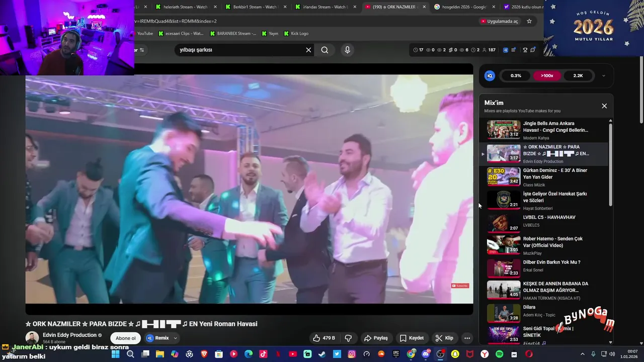
Task: Toggle system volume icon in tray
Action: pyautogui.click(x=612, y=354)
